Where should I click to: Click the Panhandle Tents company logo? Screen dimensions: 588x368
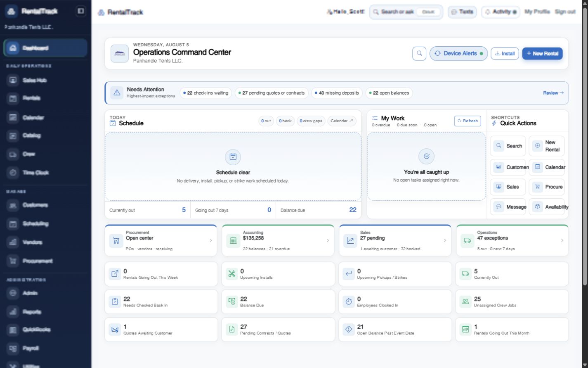120,54
